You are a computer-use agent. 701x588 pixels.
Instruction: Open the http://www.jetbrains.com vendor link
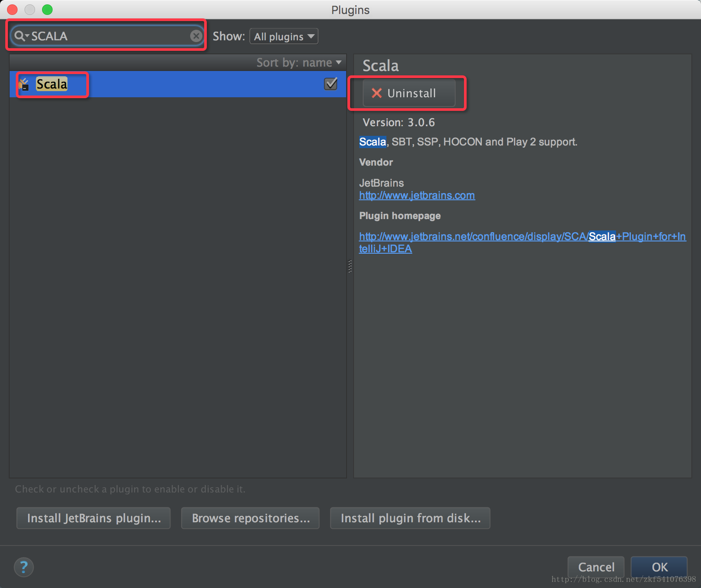tap(417, 195)
